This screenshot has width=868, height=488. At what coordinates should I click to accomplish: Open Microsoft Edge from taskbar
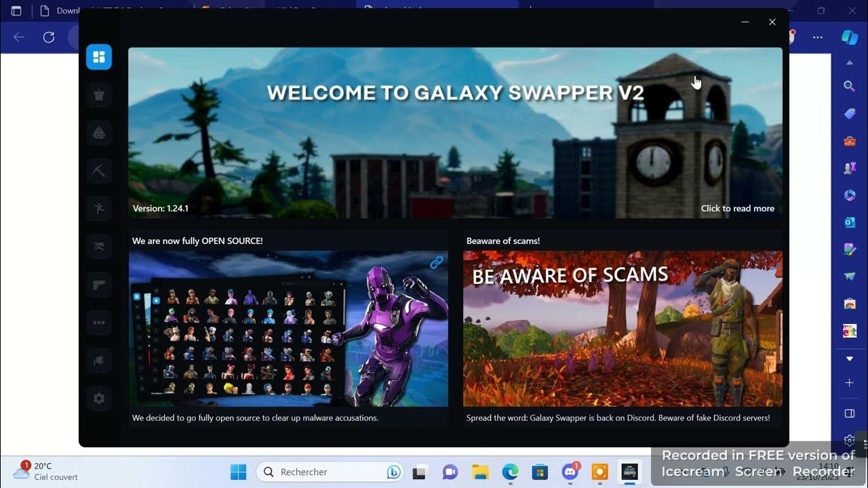pos(510,472)
